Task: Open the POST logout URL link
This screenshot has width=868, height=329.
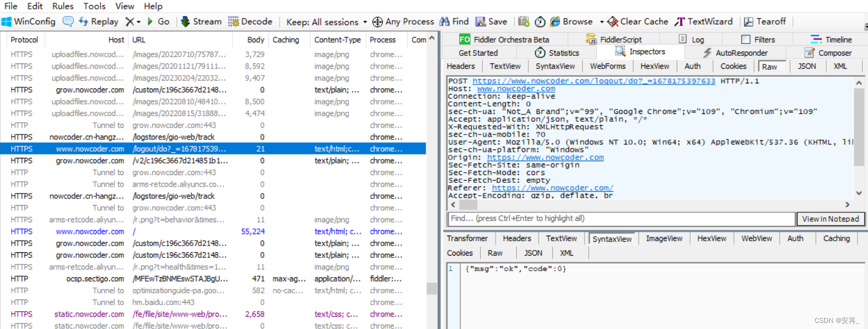Action: click(x=594, y=81)
